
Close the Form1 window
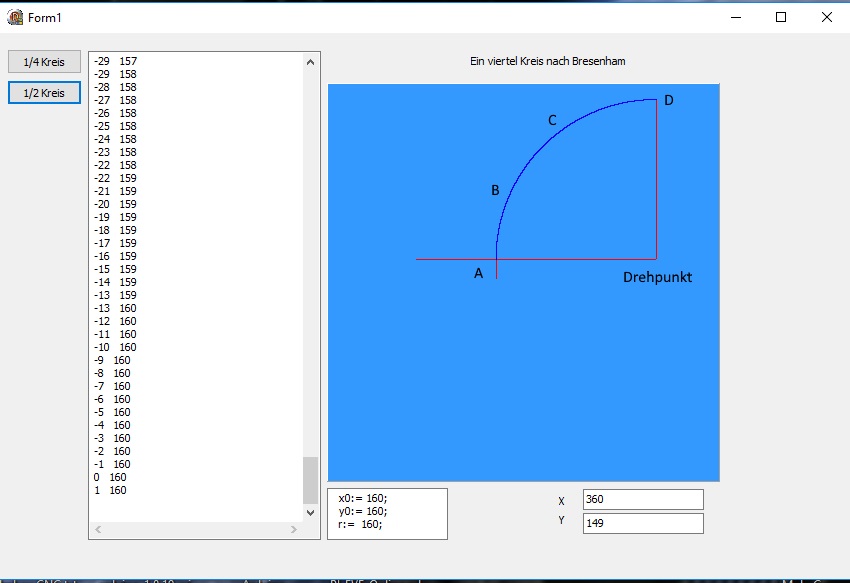827,17
